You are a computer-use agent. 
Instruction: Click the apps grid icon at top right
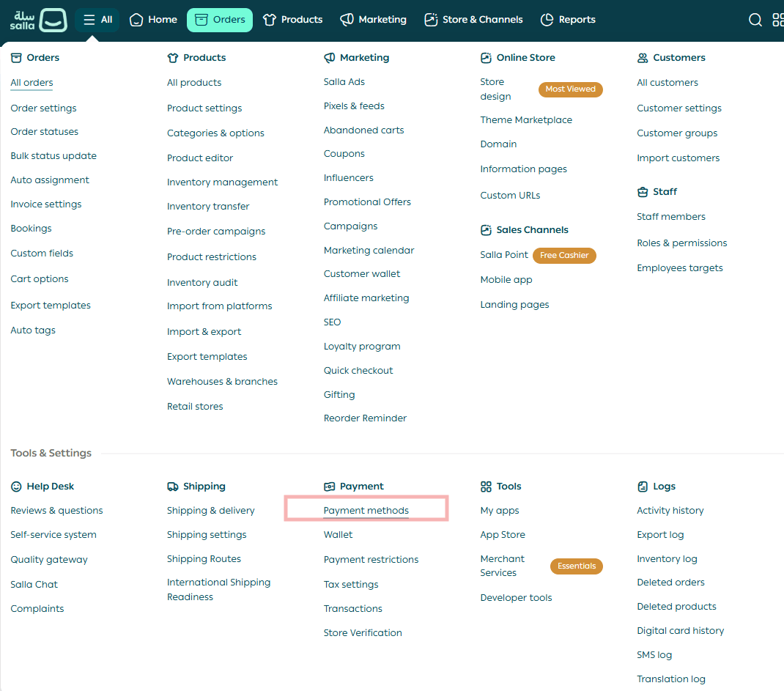[778, 20]
